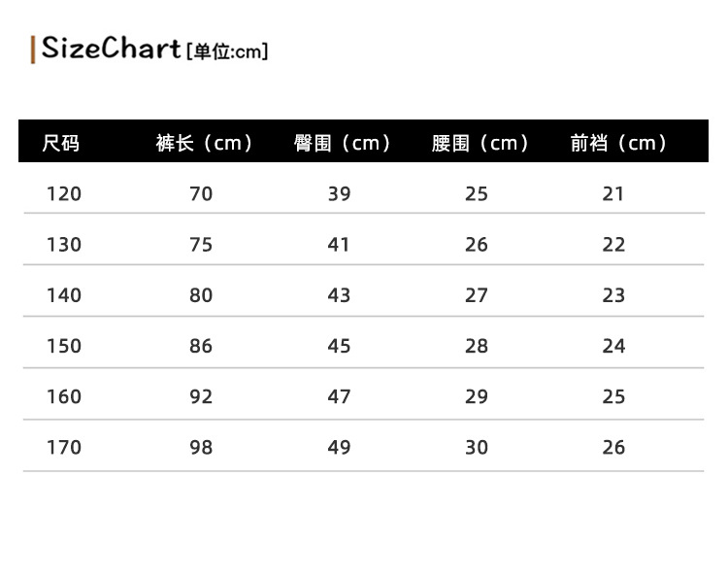Click pants length value 70

pyautogui.click(x=201, y=194)
